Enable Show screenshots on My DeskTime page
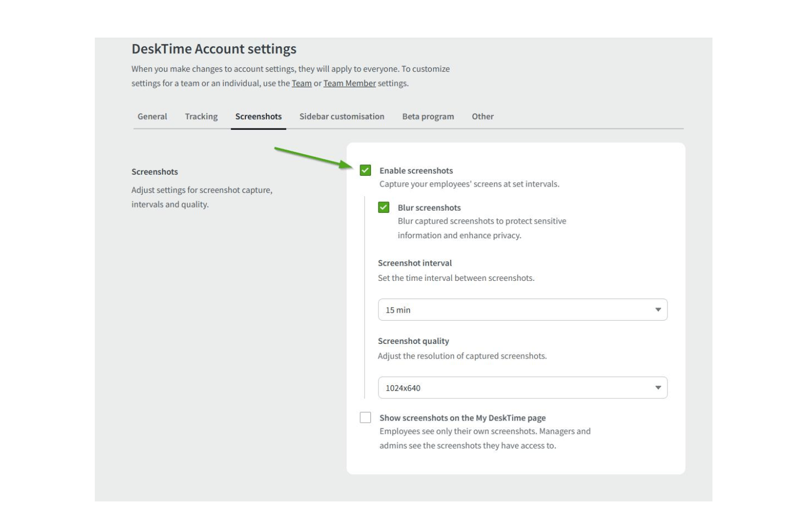This screenshot has height=532, width=798. (x=366, y=418)
